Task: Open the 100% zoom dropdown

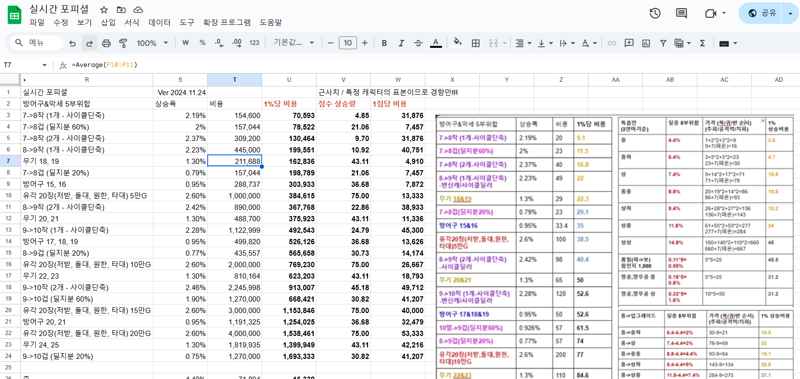Action: click(151, 43)
